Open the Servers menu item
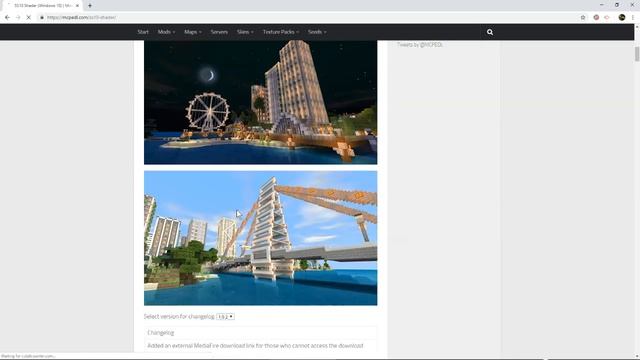This screenshot has width=640, height=360. (x=219, y=32)
